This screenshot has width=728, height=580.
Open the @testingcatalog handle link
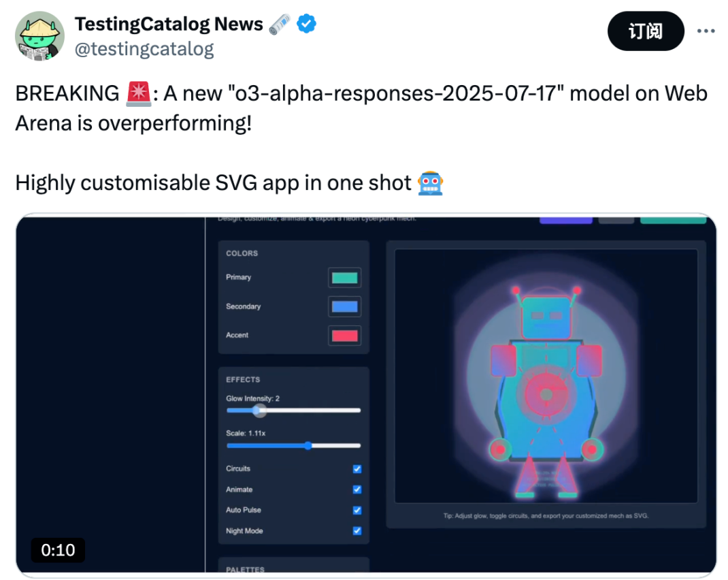[144, 49]
